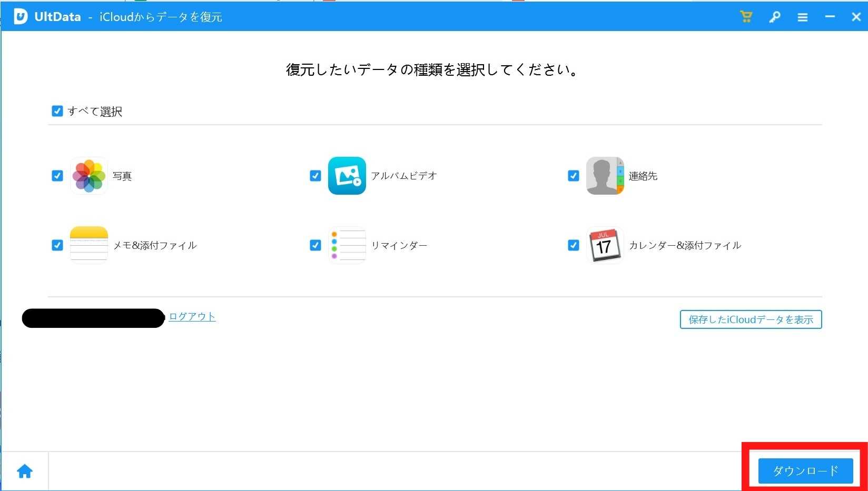
Task: Uncheck the アルバムビデオ checkbox
Action: 315,176
